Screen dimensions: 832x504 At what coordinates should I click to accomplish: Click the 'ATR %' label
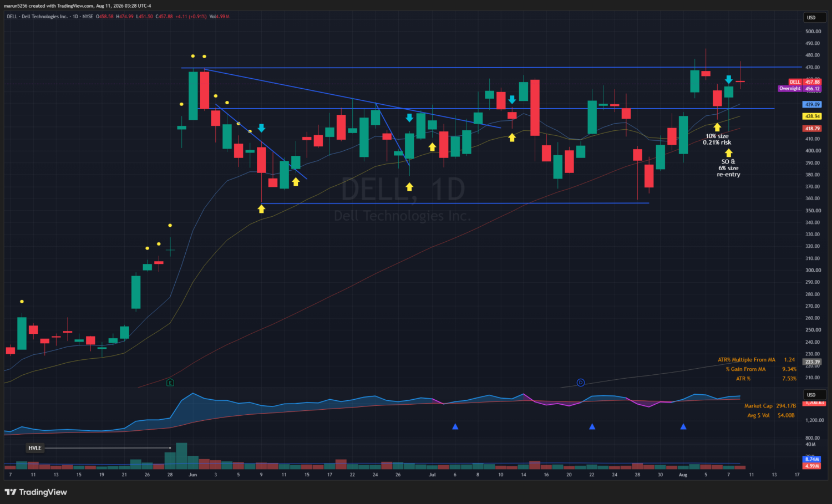click(743, 379)
